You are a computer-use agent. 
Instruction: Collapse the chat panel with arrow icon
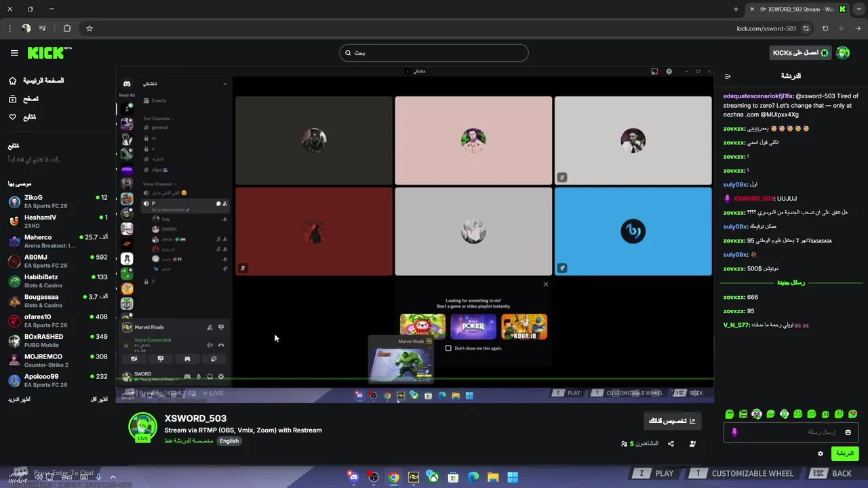[728, 77]
